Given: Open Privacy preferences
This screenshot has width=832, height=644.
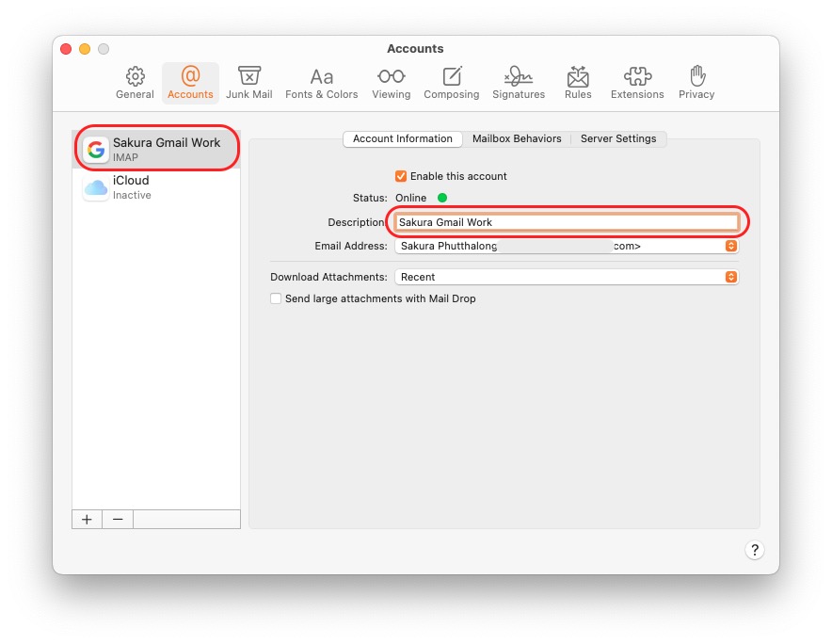Looking at the screenshot, I should [x=696, y=83].
